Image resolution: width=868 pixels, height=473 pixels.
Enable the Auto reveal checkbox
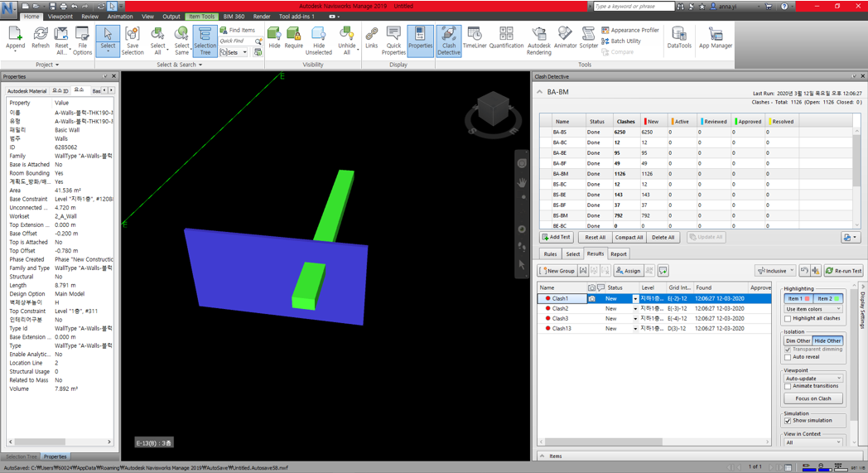pyautogui.click(x=788, y=357)
